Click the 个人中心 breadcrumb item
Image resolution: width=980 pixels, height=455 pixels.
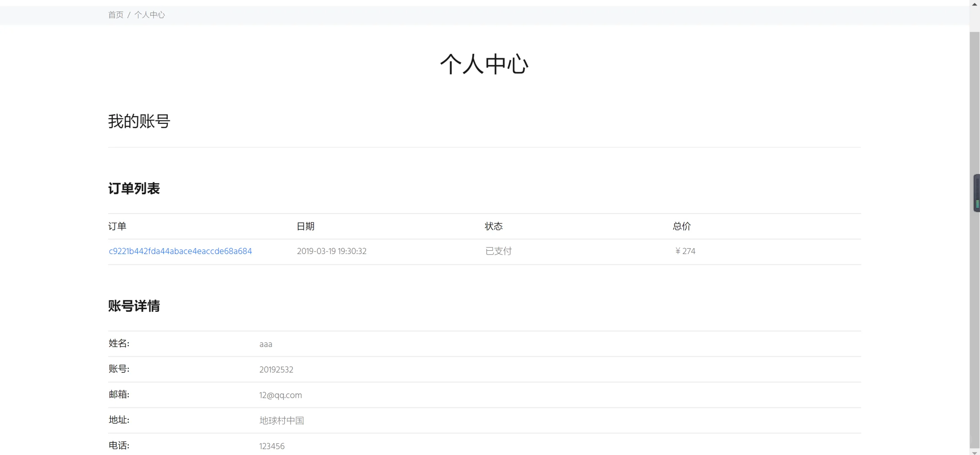coord(150,15)
